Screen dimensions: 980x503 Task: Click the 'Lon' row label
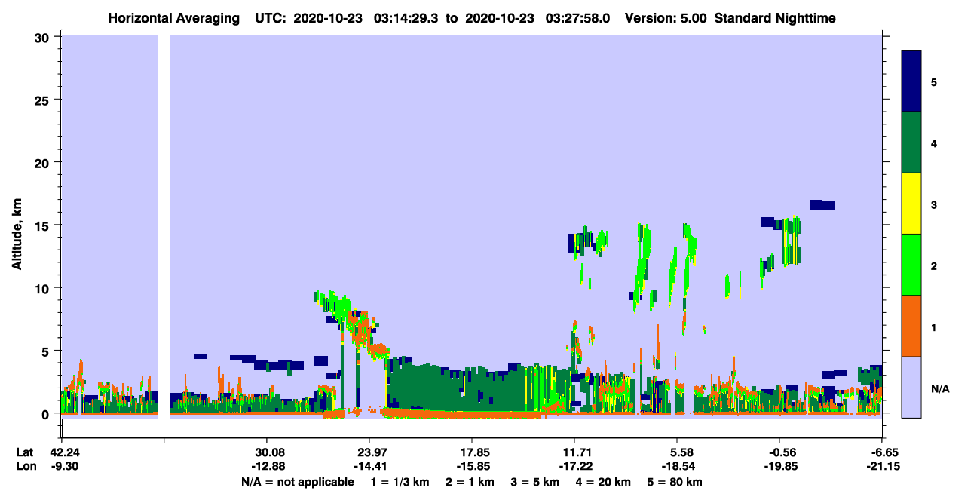[24, 466]
